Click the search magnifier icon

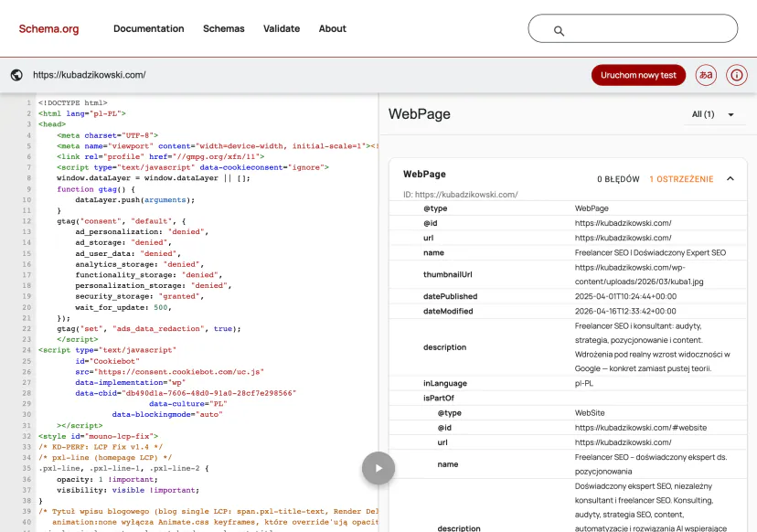[x=559, y=31]
